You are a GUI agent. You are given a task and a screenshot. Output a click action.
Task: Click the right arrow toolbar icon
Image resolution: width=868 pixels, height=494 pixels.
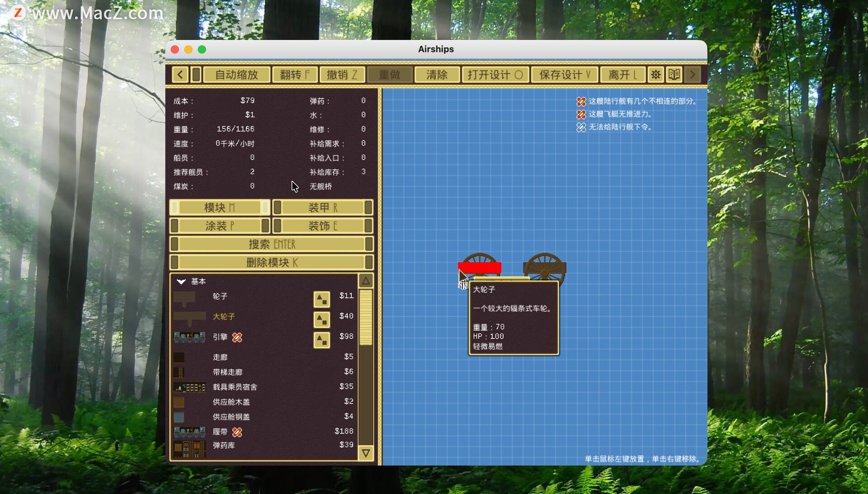click(x=693, y=75)
